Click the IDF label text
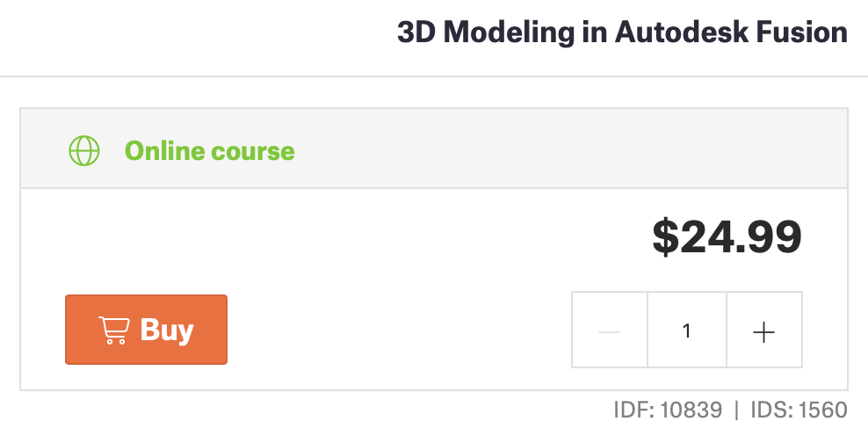Viewport: 868px width, 436px height. 631,410
